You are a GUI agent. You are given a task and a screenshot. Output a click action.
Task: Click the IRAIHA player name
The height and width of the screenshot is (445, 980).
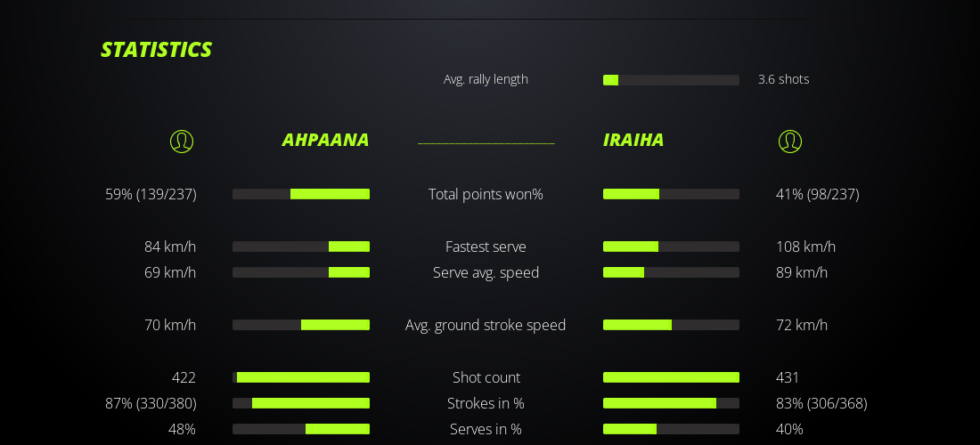(x=633, y=141)
